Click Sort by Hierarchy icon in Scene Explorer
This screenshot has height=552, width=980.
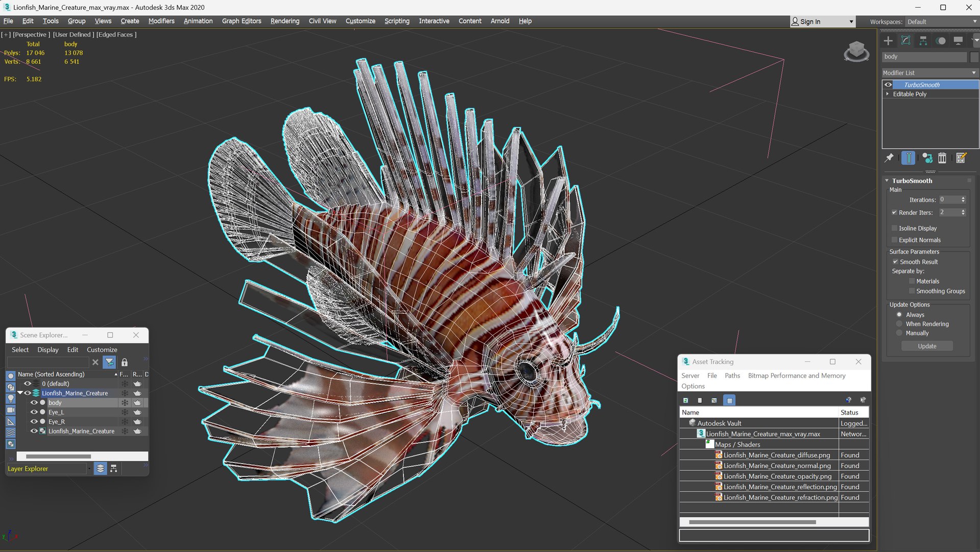[114, 469]
